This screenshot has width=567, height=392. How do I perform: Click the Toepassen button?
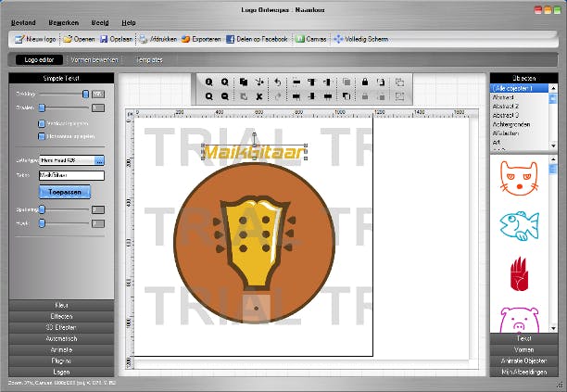coord(65,192)
